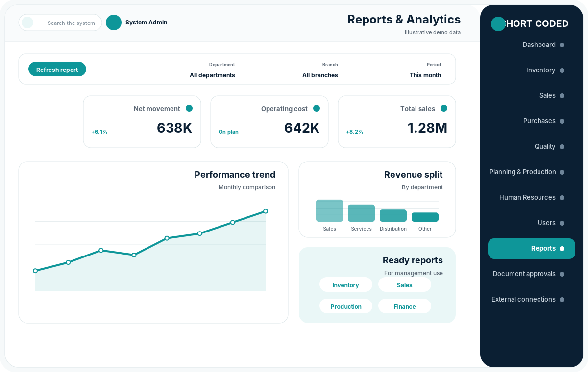Image resolution: width=588 pixels, height=372 pixels.
Task: Click the System Admin avatar circle
Action: [114, 23]
